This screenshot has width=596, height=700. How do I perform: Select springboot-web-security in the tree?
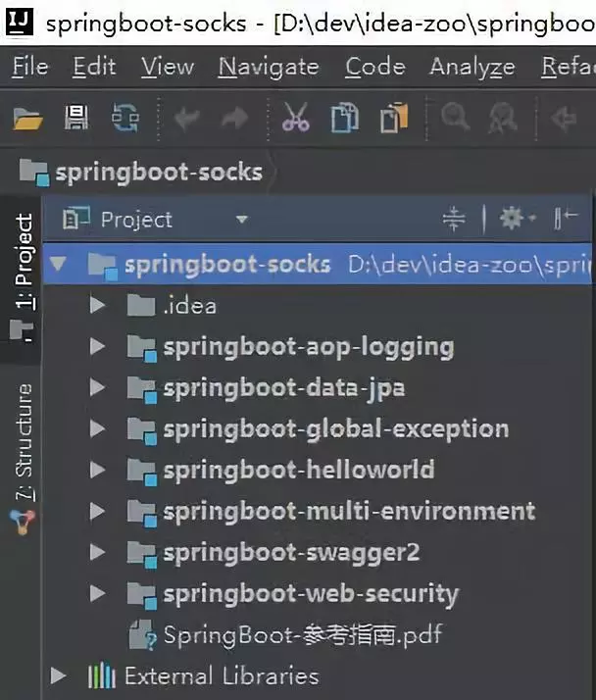pos(311,595)
